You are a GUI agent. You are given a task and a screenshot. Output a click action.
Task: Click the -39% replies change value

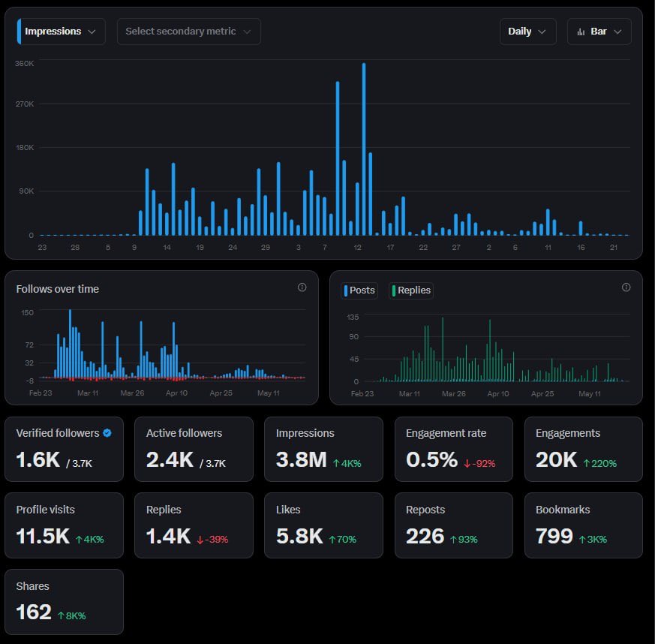[x=212, y=540]
